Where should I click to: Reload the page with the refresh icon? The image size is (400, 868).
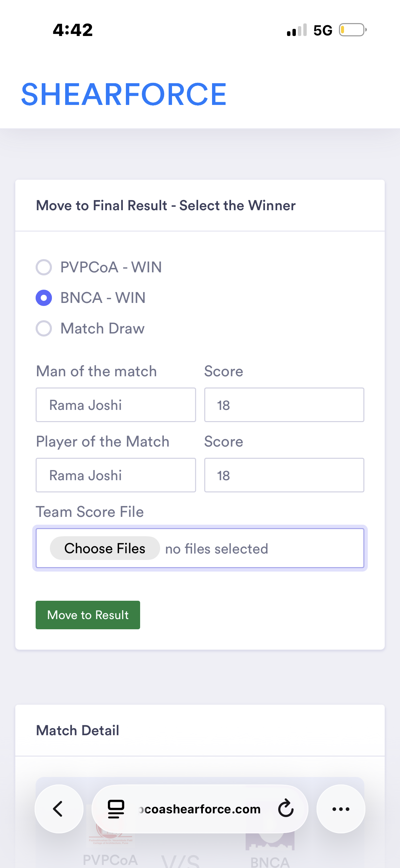[x=286, y=808]
